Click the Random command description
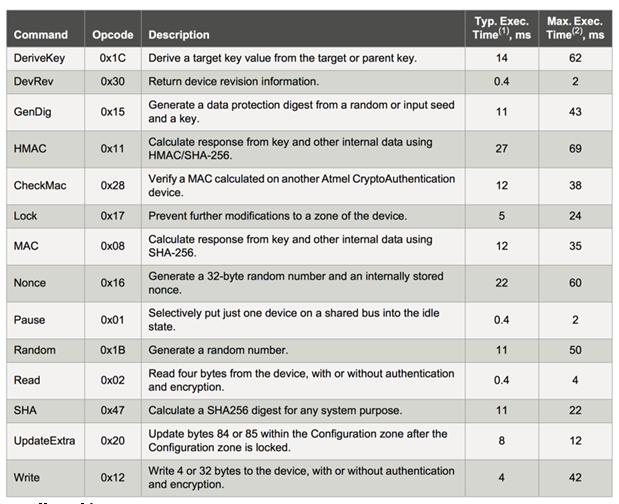 218,350
